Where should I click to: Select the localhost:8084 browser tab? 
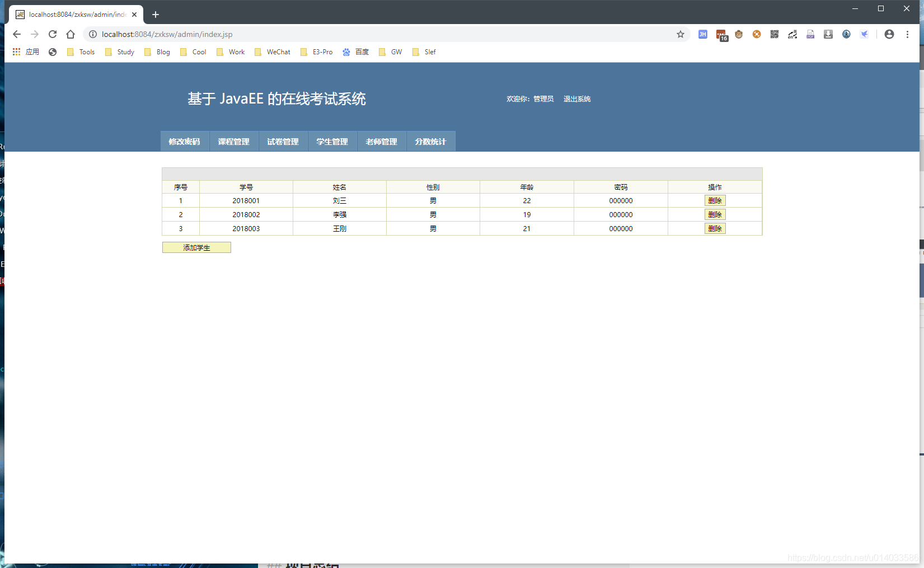coord(76,15)
